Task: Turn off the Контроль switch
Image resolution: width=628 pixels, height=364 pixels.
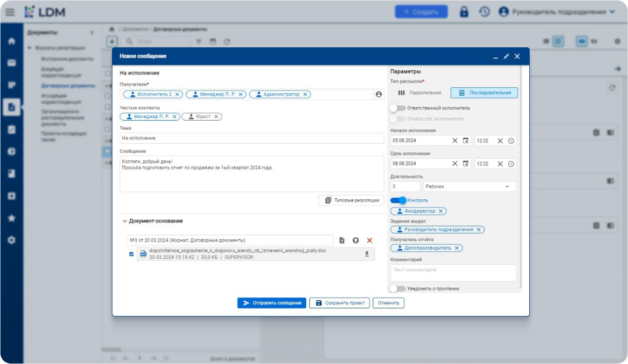Action: coord(398,200)
